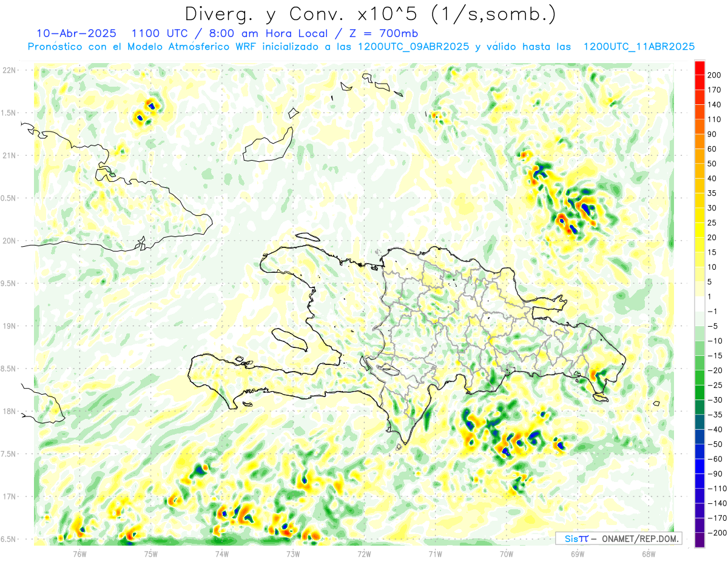Click the '-35' colorbar label
728x562 pixels.
715,414
